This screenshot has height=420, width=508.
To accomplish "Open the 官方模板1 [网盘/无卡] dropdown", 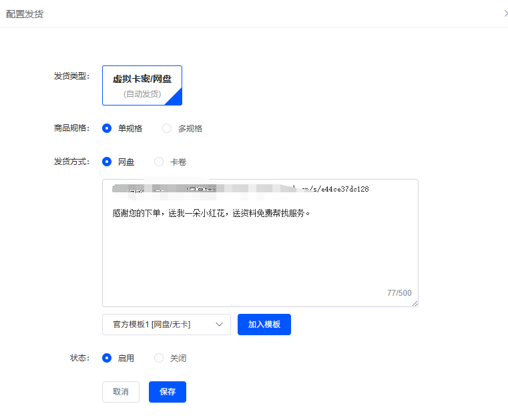I will tap(166, 325).
